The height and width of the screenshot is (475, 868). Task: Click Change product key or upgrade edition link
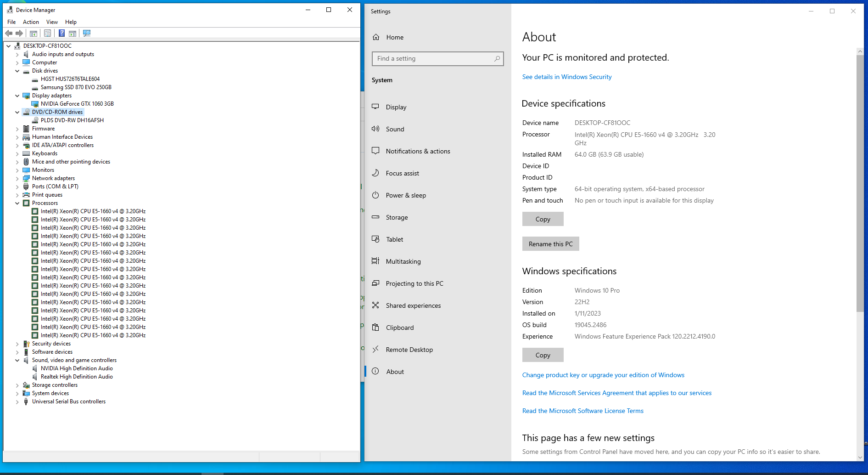[603, 375]
